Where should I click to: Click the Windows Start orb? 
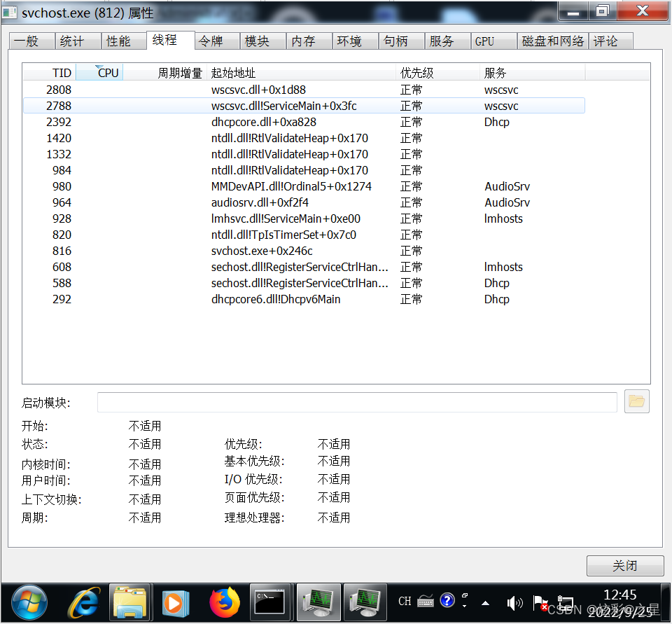click(28, 602)
